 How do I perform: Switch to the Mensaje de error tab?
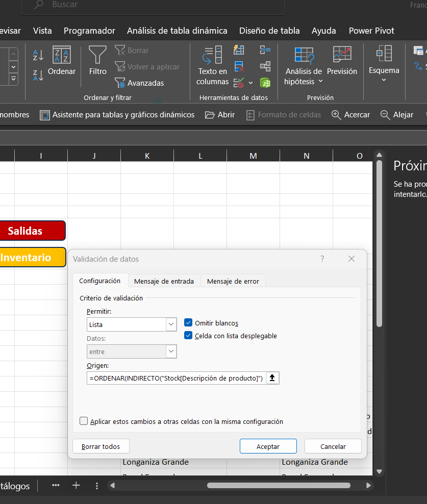coord(233,281)
